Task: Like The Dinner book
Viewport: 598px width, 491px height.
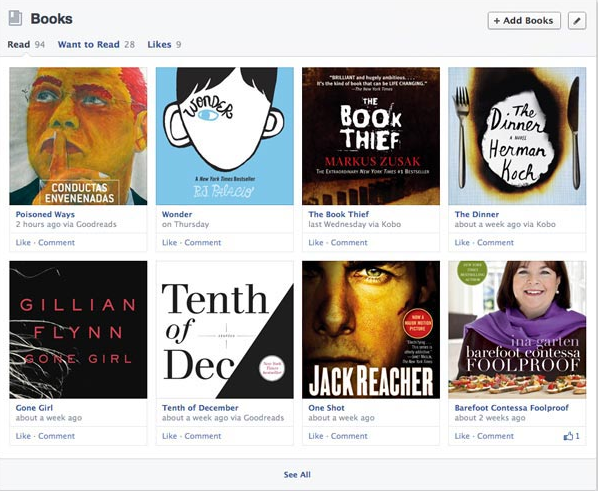Action: (x=462, y=242)
